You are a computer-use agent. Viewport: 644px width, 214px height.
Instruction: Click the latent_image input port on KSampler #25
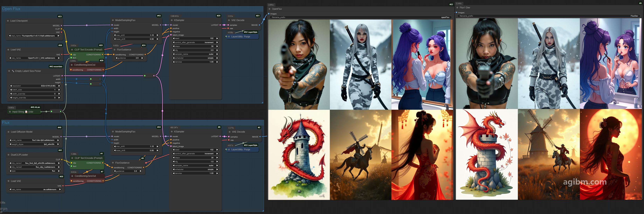pos(171,35)
